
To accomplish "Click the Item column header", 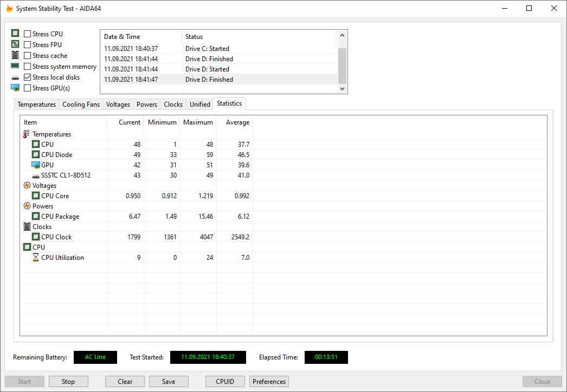I will pyautogui.click(x=63, y=122).
